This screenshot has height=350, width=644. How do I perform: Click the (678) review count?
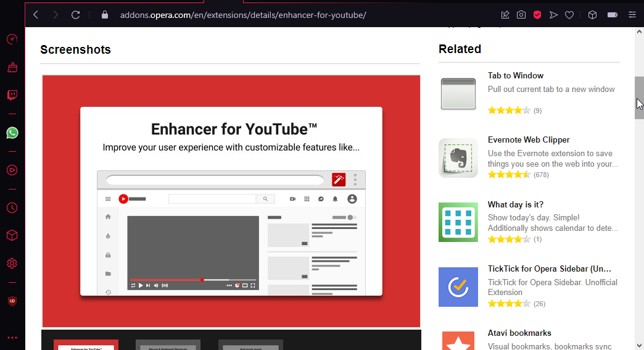[541, 175]
